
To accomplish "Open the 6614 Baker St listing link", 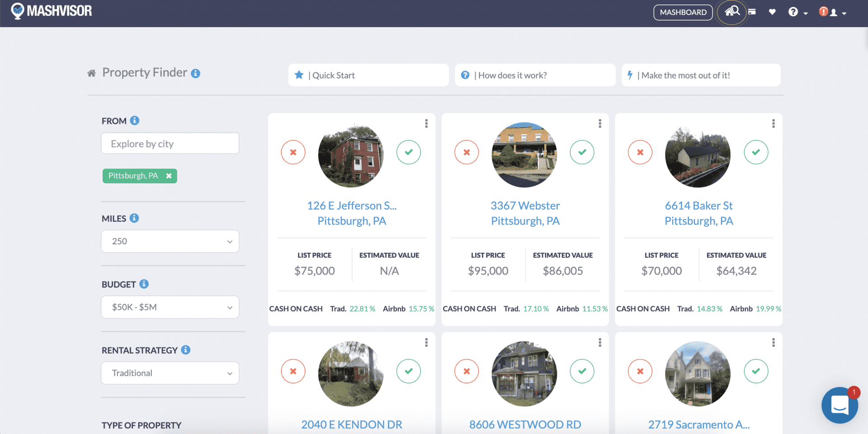I will point(699,213).
